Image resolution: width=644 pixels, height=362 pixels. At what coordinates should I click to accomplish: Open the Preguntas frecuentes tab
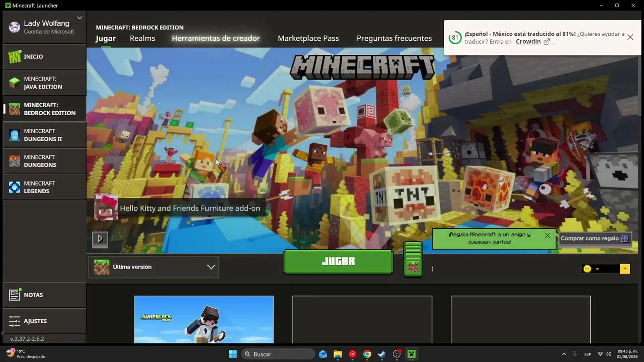394,38
